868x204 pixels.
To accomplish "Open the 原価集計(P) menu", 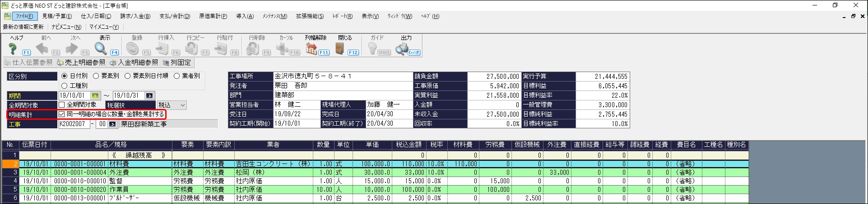I will click(x=213, y=16).
